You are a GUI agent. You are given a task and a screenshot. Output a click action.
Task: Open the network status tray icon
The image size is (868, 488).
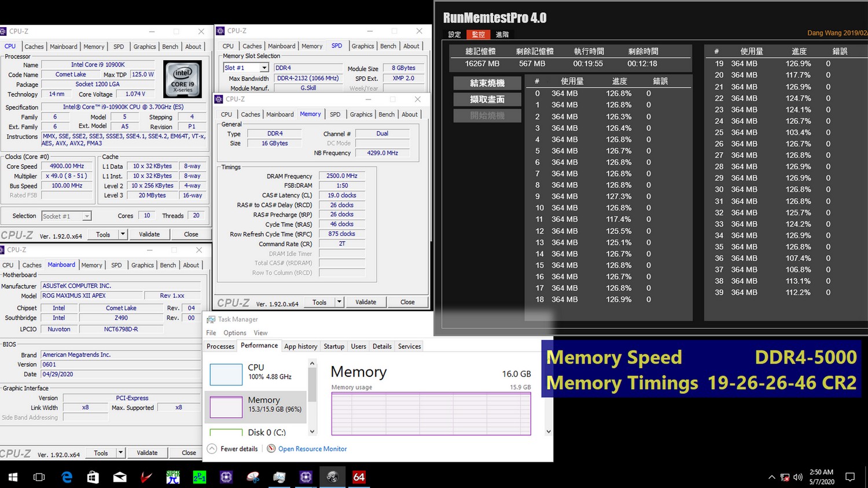(x=785, y=478)
